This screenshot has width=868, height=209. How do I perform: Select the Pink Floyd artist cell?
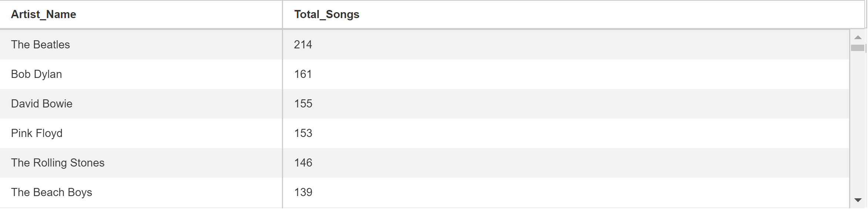141,133
